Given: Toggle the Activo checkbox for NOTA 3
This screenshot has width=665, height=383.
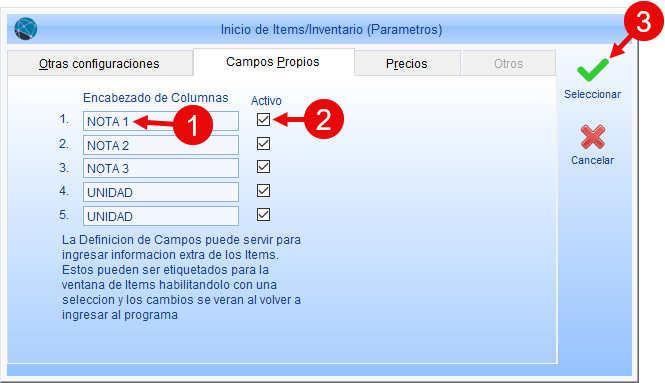Looking at the screenshot, I should (263, 167).
